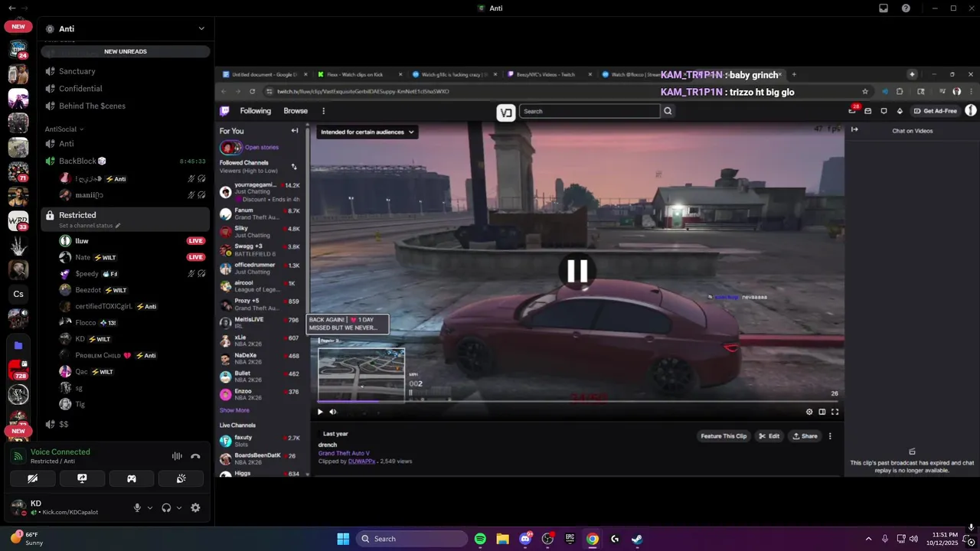The image size is (980, 551).
Task: Open the Grand Theft Auto V link
Action: [344, 453]
